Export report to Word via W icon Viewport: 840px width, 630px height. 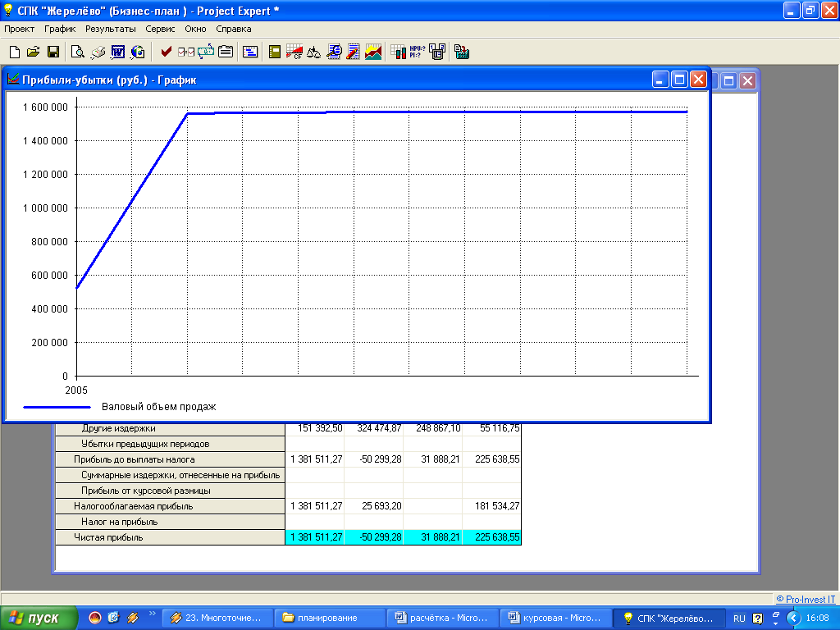(118, 52)
